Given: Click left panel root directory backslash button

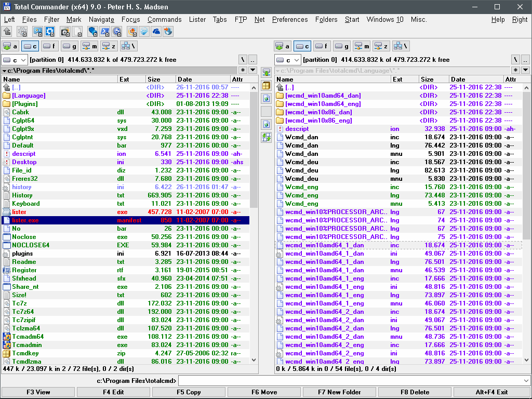Looking at the screenshot, I should 243,60.
